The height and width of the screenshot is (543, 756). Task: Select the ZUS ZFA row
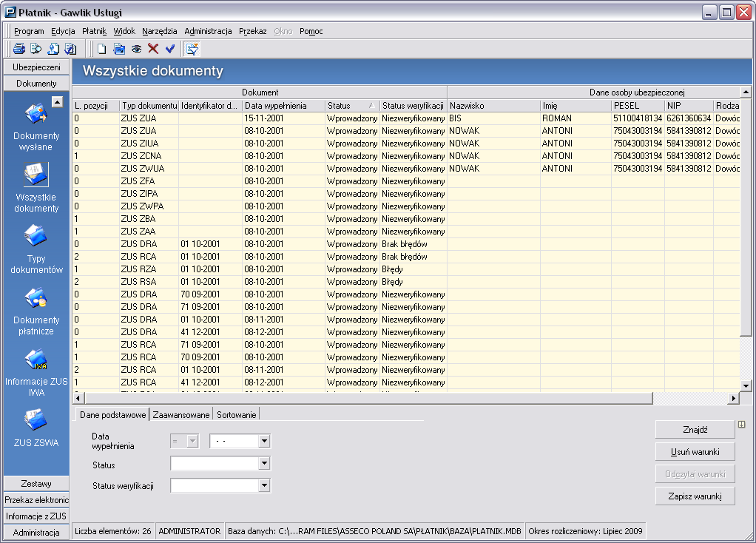tap(406, 181)
